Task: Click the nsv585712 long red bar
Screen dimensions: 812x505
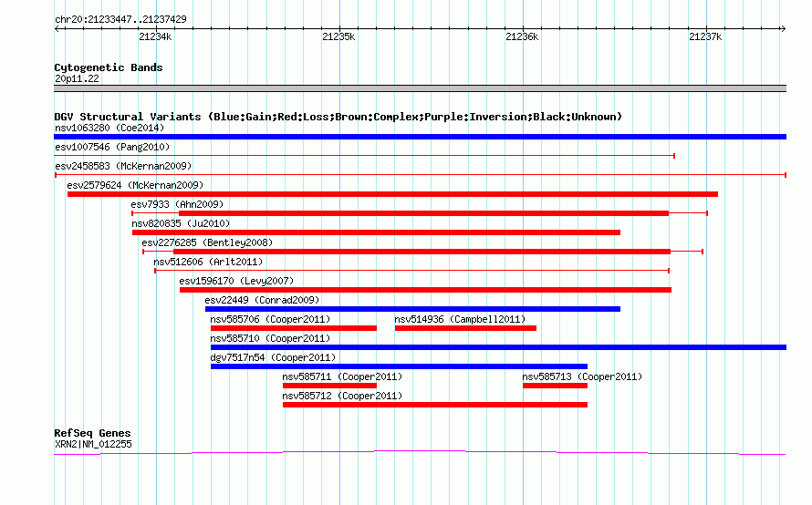Action: click(x=435, y=405)
